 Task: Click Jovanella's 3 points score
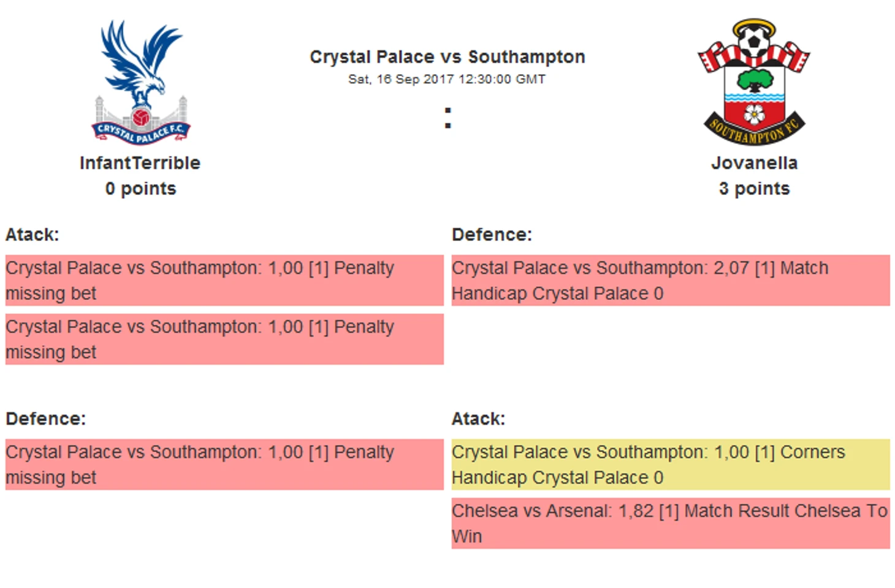coord(754,189)
